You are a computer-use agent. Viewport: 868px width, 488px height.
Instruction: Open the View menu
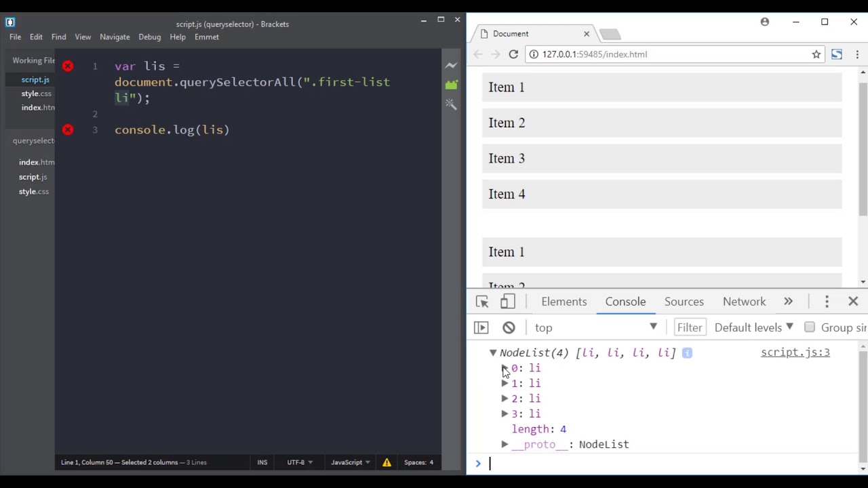tap(83, 37)
